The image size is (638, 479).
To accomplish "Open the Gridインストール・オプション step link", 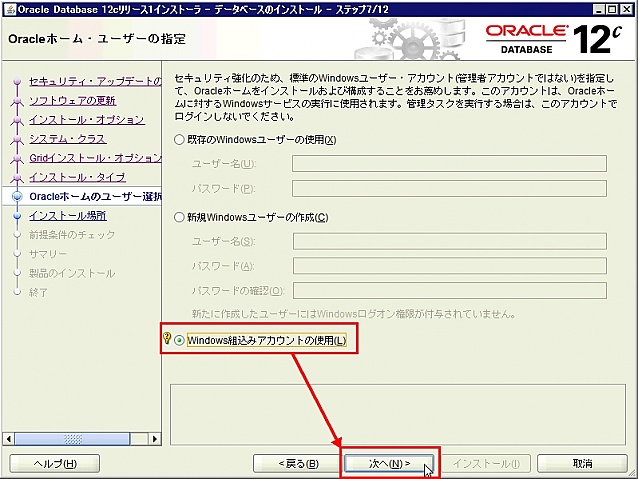I will pos(95,158).
